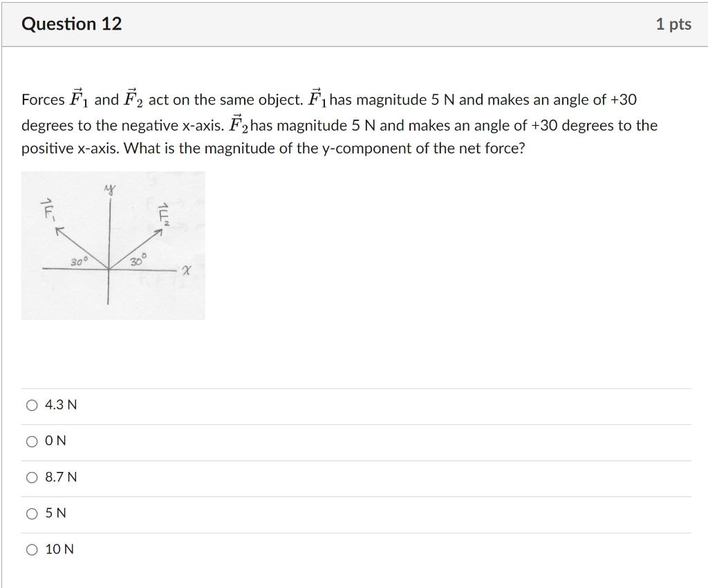Click the diagram origin where axes cross

109,269
